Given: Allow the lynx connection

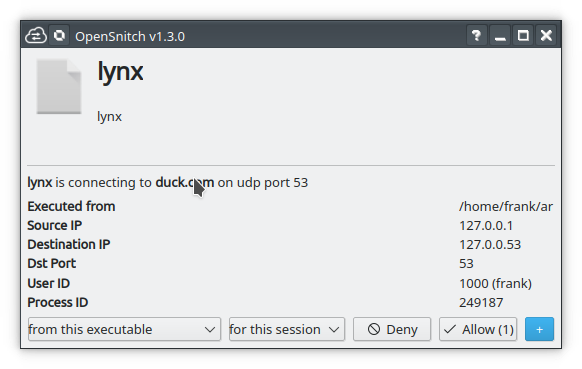Looking at the screenshot, I should tap(478, 329).
